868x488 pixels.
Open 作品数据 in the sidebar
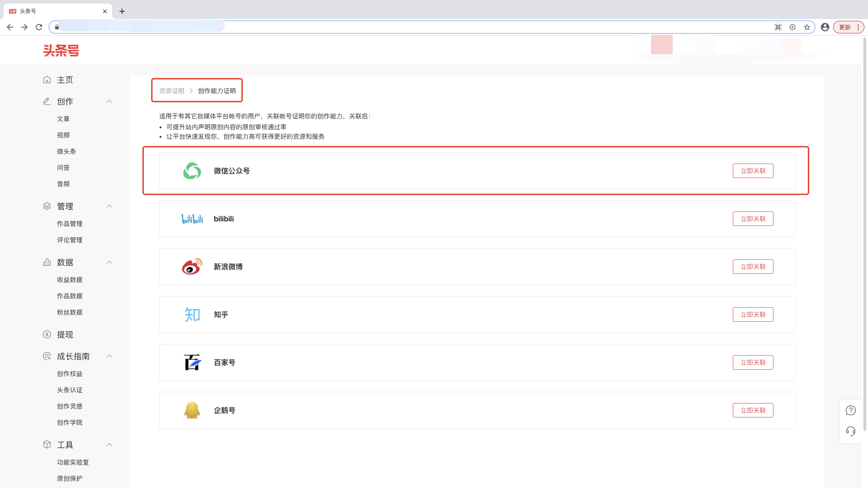(x=70, y=296)
